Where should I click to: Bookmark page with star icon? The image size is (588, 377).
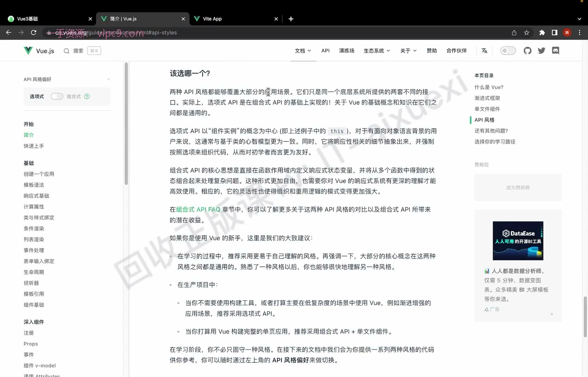(527, 33)
